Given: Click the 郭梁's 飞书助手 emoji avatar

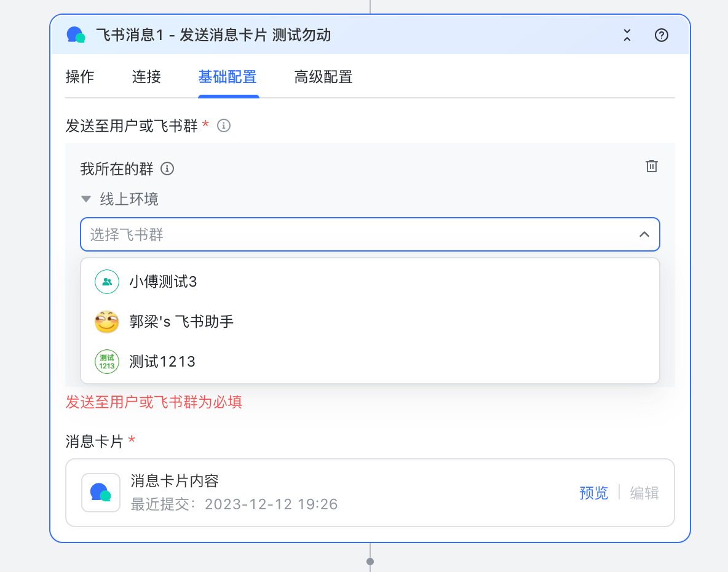Looking at the screenshot, I should (107, 321).
